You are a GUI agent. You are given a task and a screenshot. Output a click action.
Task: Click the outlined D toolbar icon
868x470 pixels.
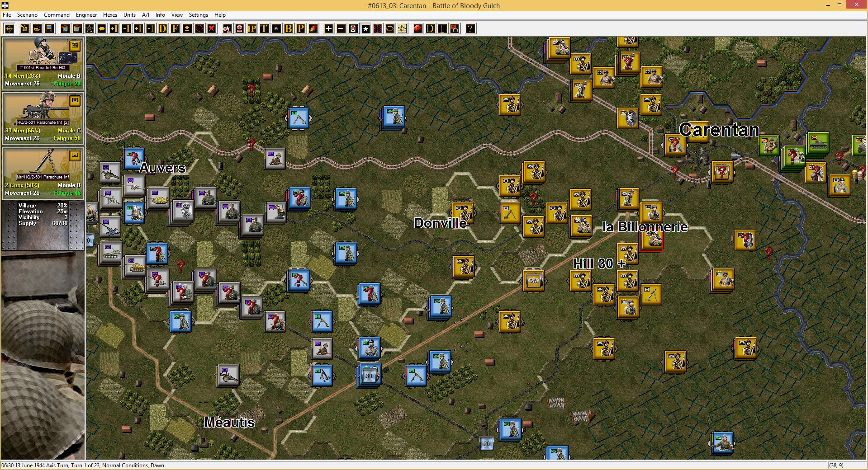point(430,29)
